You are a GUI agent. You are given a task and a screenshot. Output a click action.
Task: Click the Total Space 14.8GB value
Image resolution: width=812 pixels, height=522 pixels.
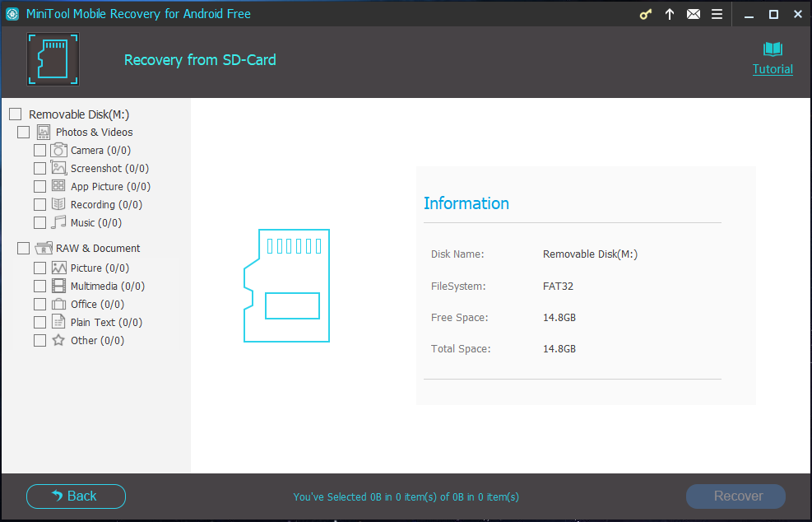point(559,349)
